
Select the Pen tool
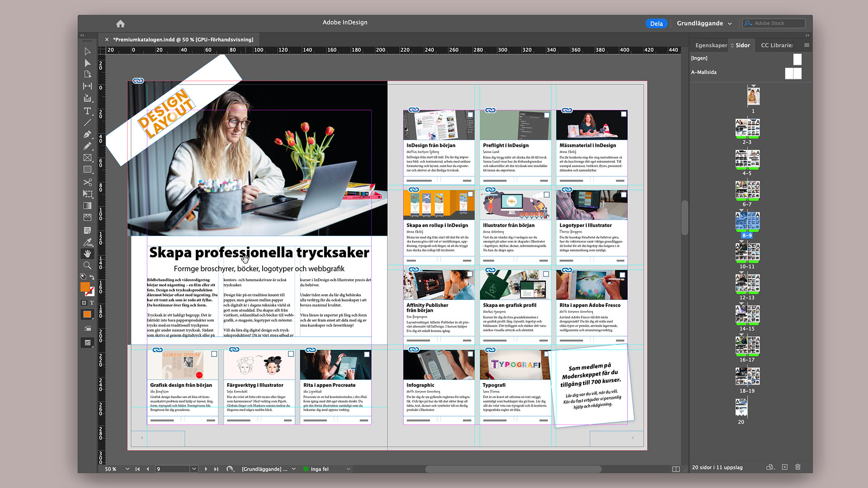tap(87, 134)
